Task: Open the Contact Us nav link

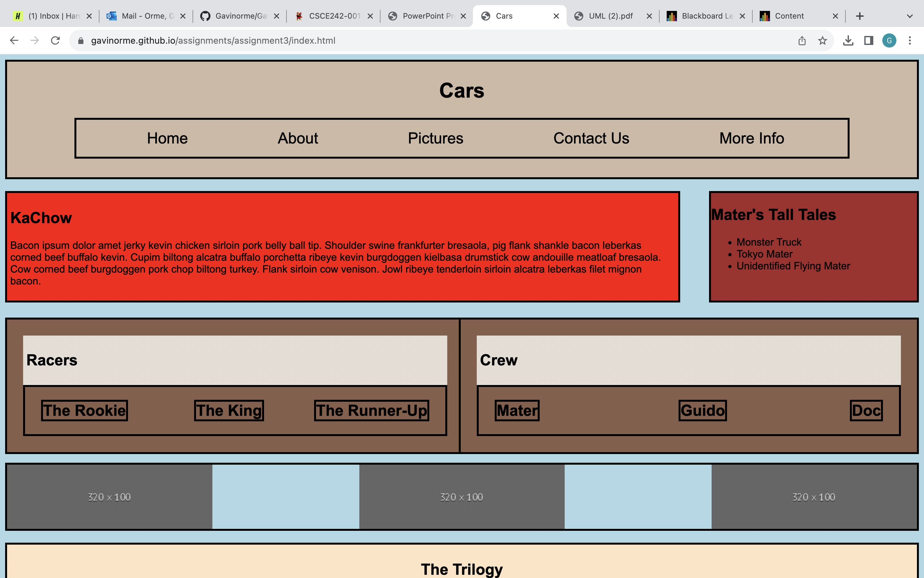Action: 591,138
